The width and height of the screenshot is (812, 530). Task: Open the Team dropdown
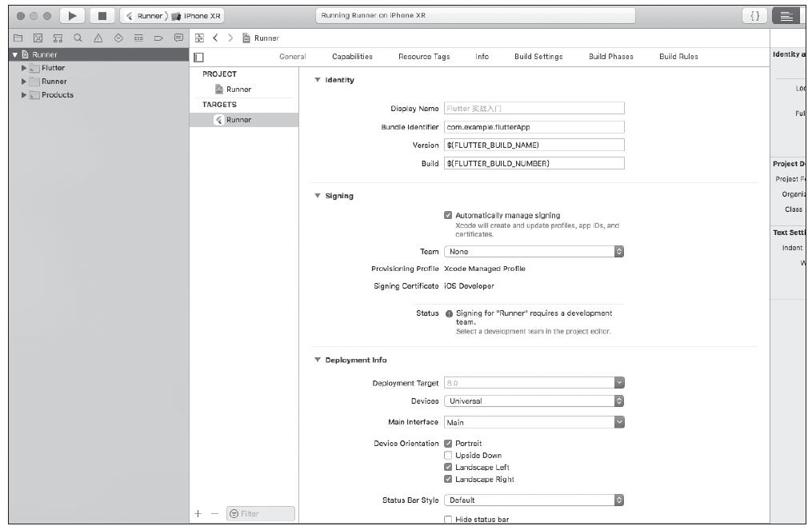(x=534, y=251)
